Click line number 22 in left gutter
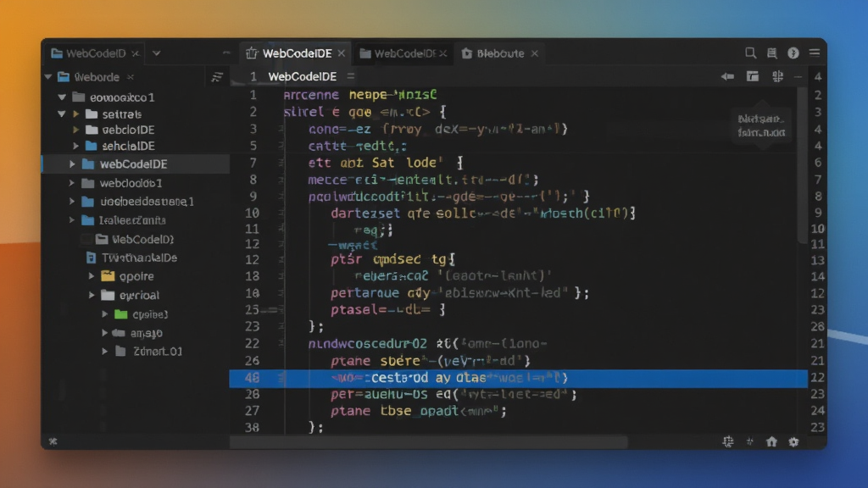Screen dimensions: 868x488 (253, 344)
